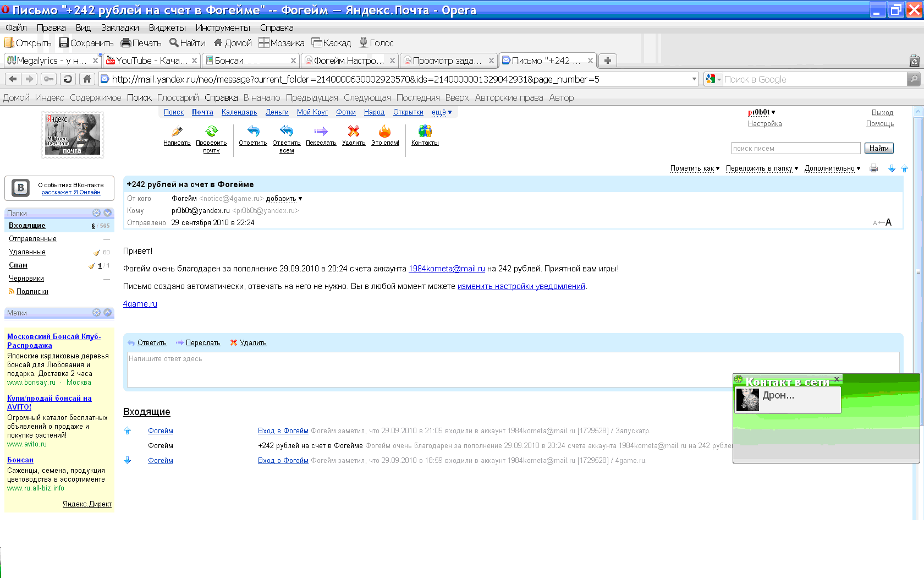The width and height of the screenshot is (924, 578).
Task: Expand the Переложить в папку dropdown
Action: (762, 168)
